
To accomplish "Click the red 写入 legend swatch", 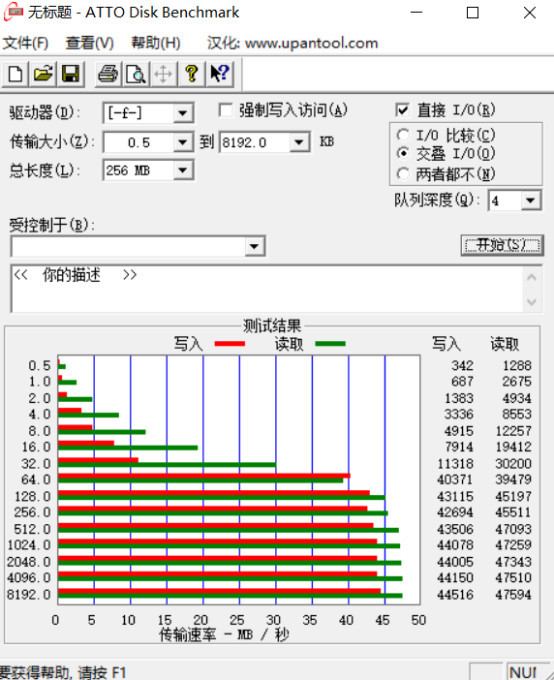I will (x=229, y=344).
